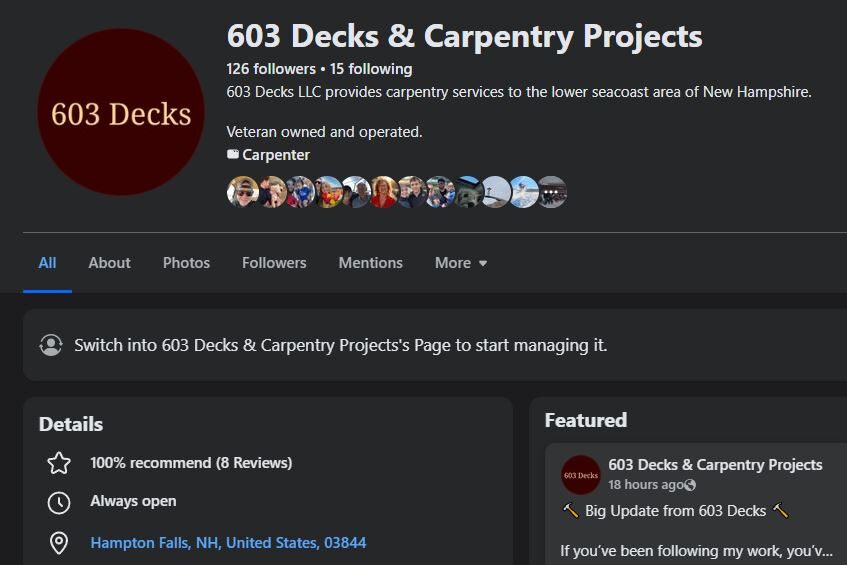Switch to the About tab
Image resolution: width=847 pixels, height=565 pixels.
click(x=110, y=263)
